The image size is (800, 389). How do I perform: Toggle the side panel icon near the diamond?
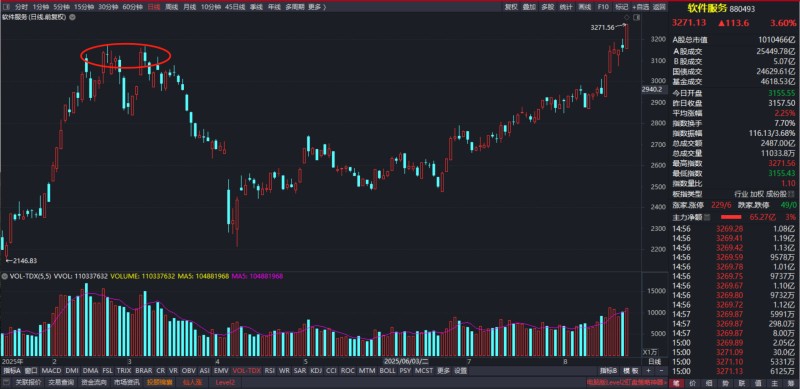[636, 18]
